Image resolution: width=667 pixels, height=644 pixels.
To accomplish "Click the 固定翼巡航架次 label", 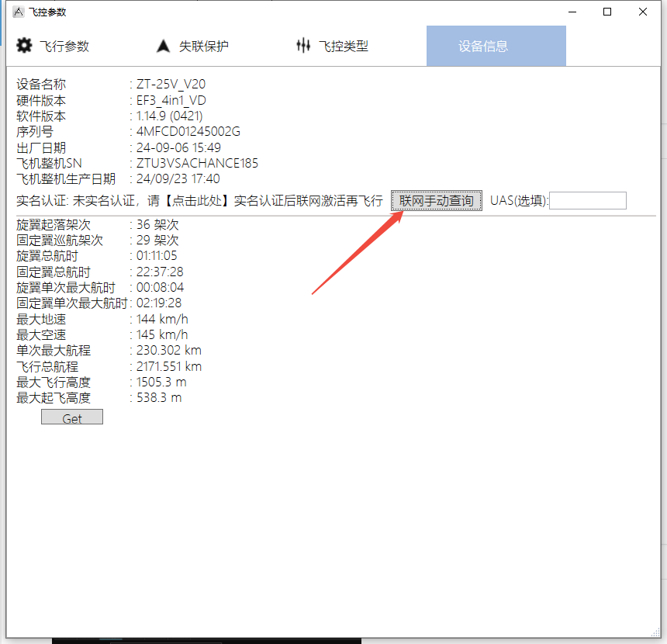I will (60, 240).
